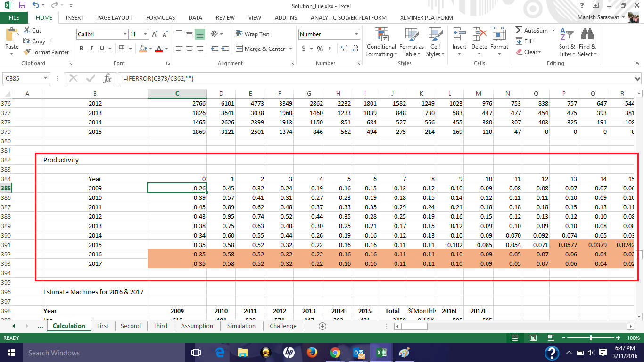644x362 pixels.
Task: Open Fill dropdown
Action: point(526,41)
